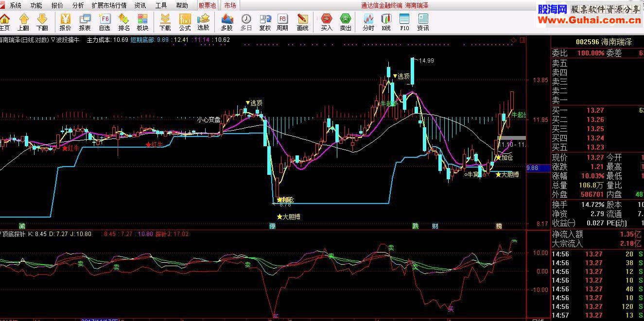644x321 pixels.
Task: Switch to K线 candlestick chart icon
Action: (386, 22)
